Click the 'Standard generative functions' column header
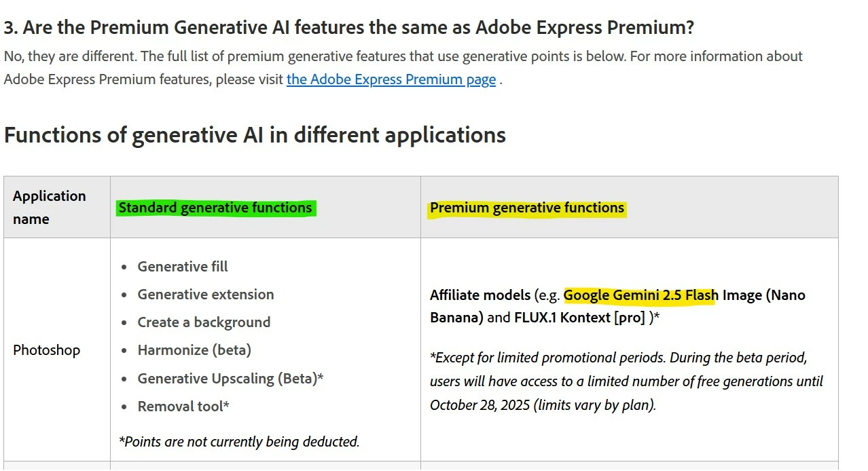The width and height of the screenshot is (868, 471). pos(215,208)
